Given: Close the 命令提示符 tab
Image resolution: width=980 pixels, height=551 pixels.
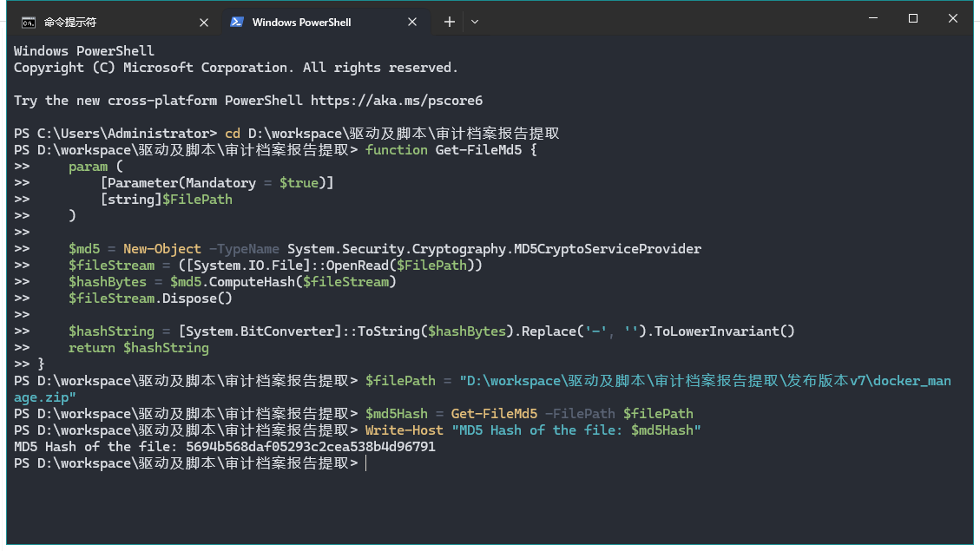Looking at the screenshot, I should coord(204,23).
